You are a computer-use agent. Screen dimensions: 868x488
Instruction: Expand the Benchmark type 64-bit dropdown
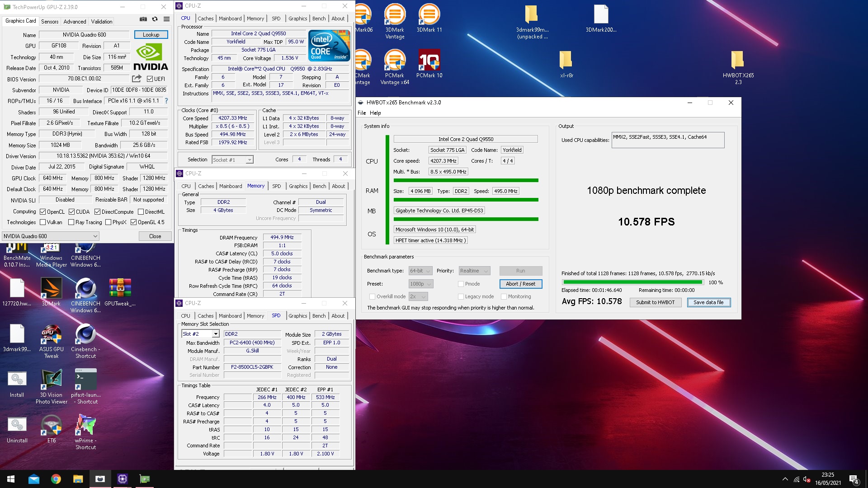(420, 271)
